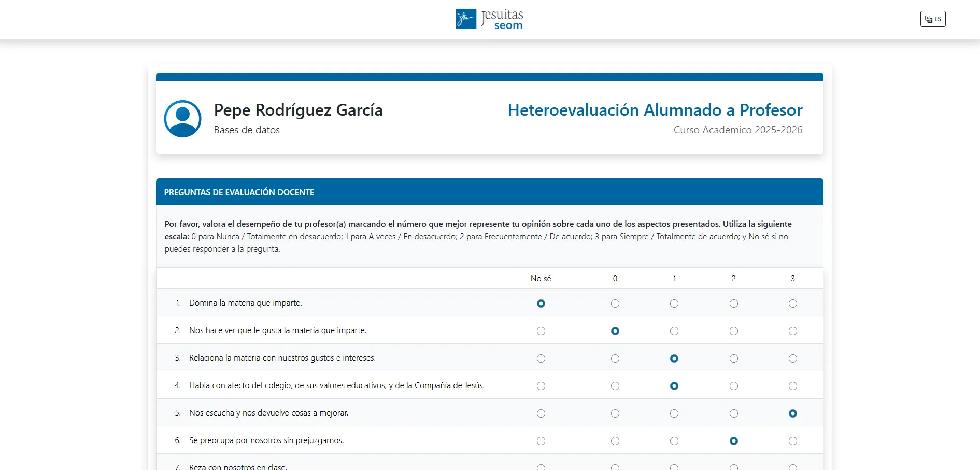Select 'No sé' for 'Habla con afecto del colegio'
This screenshot has height=470, width=980.
coord(541,386)
